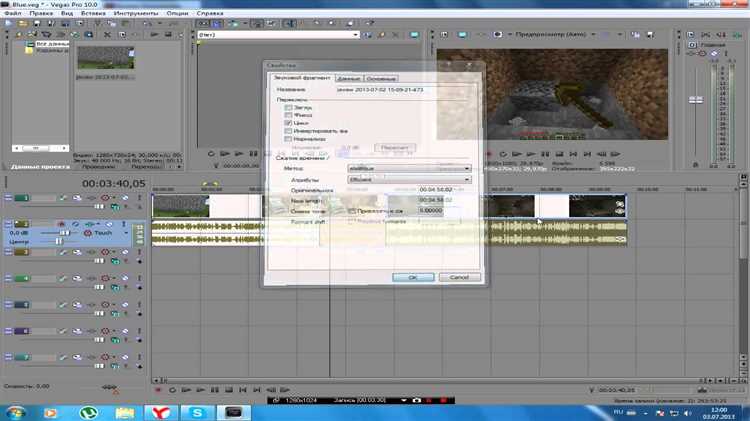This screenshot has height=421, width=750.
Task: Uncheck the Loop (Цикл) checkbox
Action: (x=288, y=123)
